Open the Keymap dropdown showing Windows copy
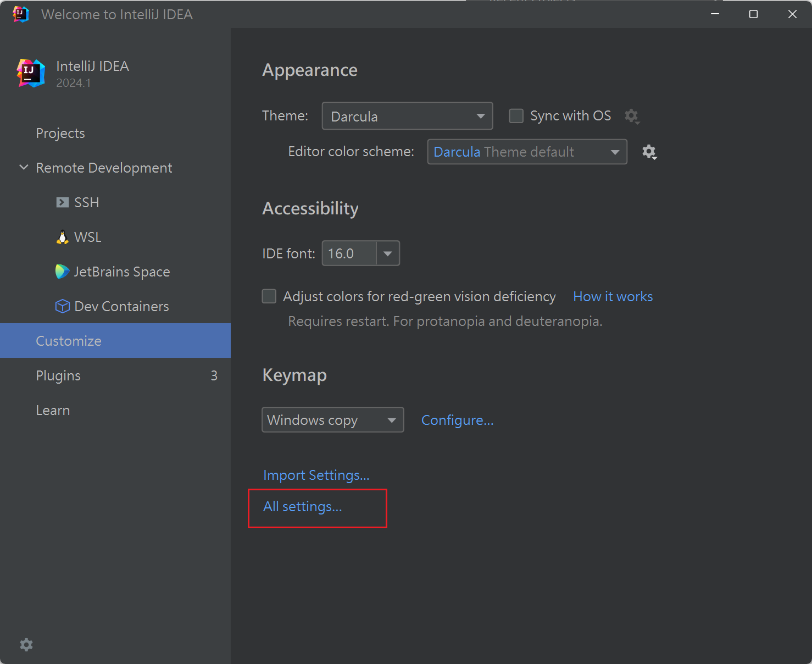This screenshot has width=812, height=664. [333, 420]
